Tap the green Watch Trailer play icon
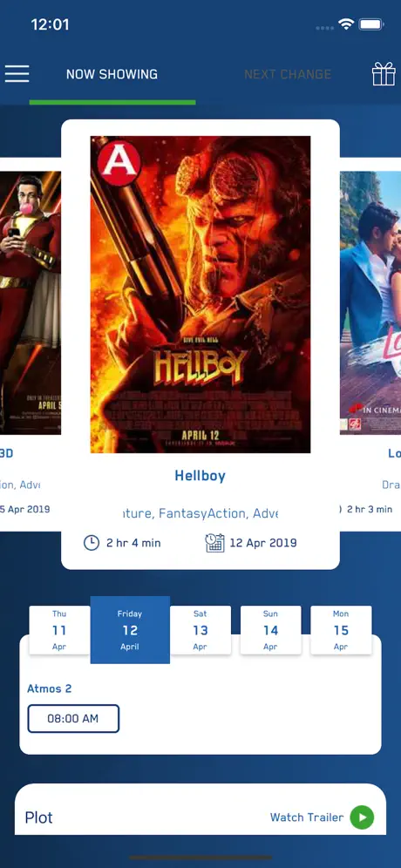 [362, 817]
